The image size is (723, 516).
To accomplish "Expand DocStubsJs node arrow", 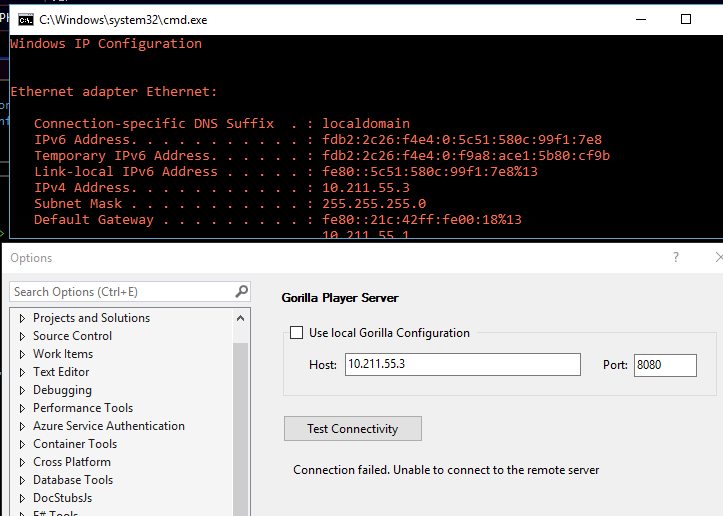I will pyautogui.click(x=22, y=498).
